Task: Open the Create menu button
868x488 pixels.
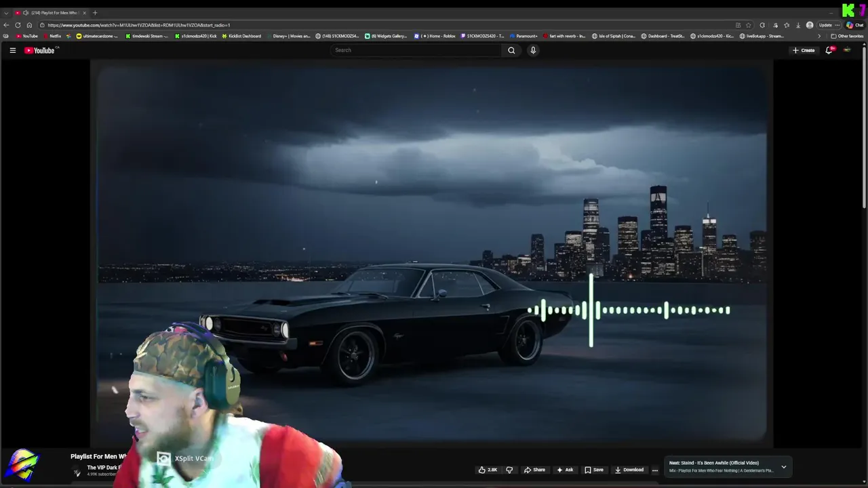Action: click(x=804, y=50)
